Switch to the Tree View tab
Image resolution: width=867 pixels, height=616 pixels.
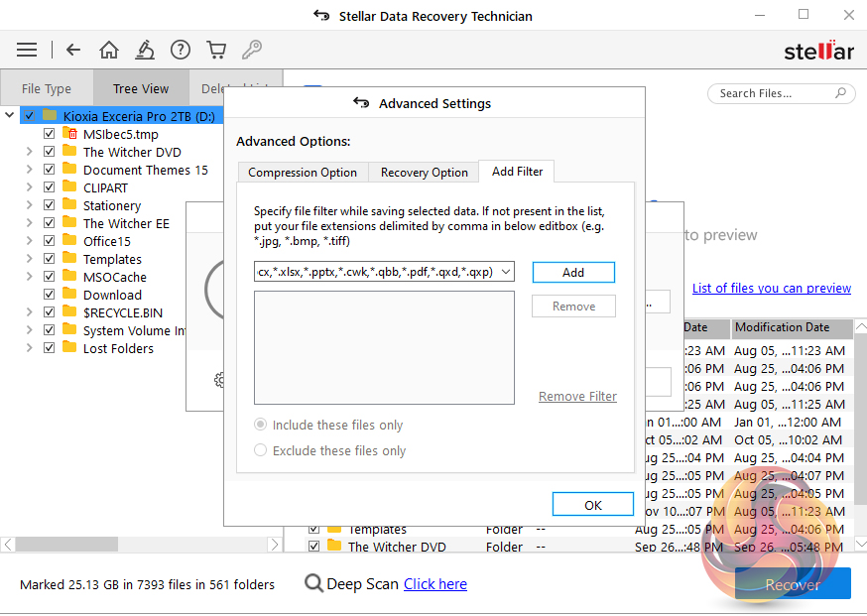tap(141, 88)
